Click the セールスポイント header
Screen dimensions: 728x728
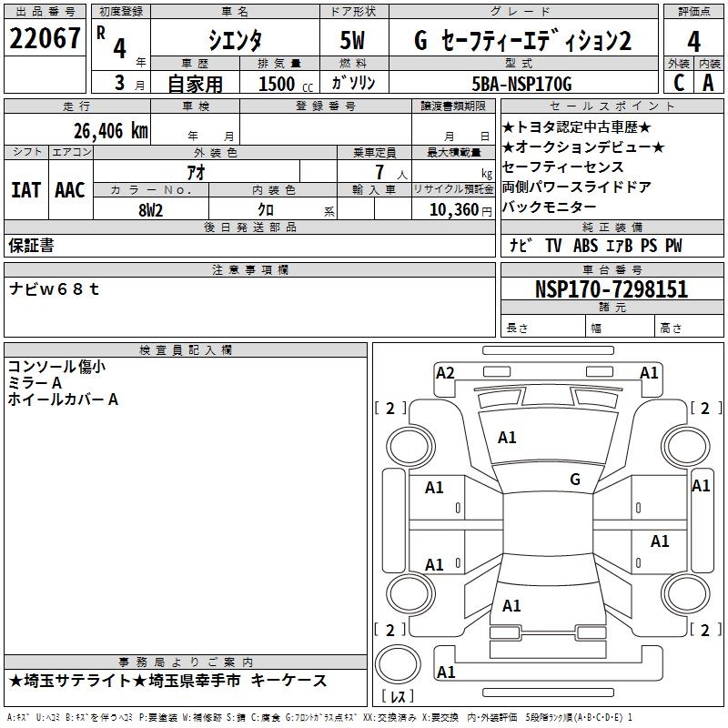612,106
